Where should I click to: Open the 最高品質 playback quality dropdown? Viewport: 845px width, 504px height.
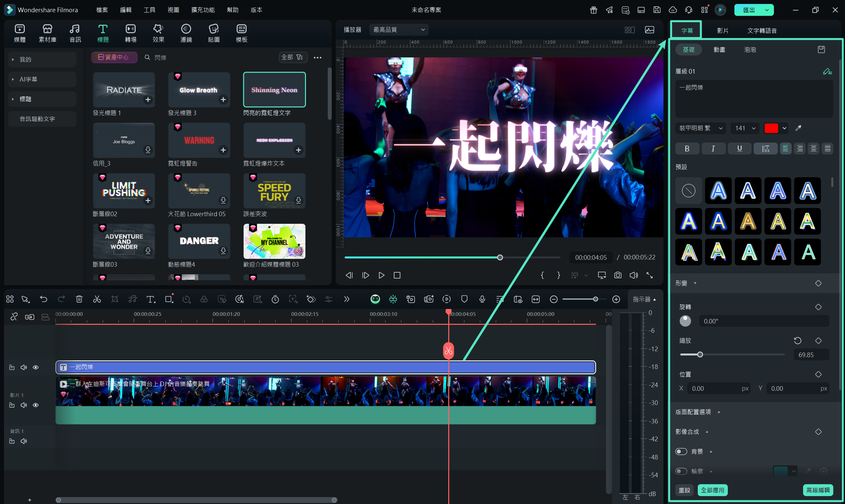pyautogui.click(x=399, y=30)
